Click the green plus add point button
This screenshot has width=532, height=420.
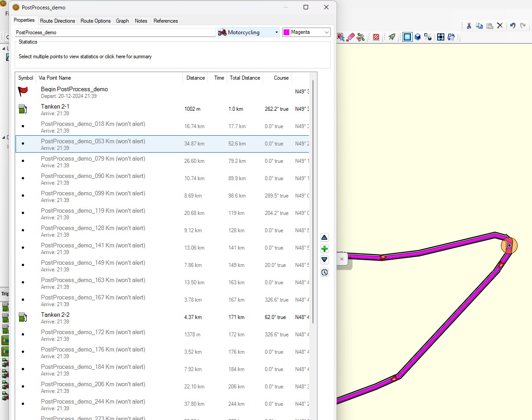pos(325,249)
